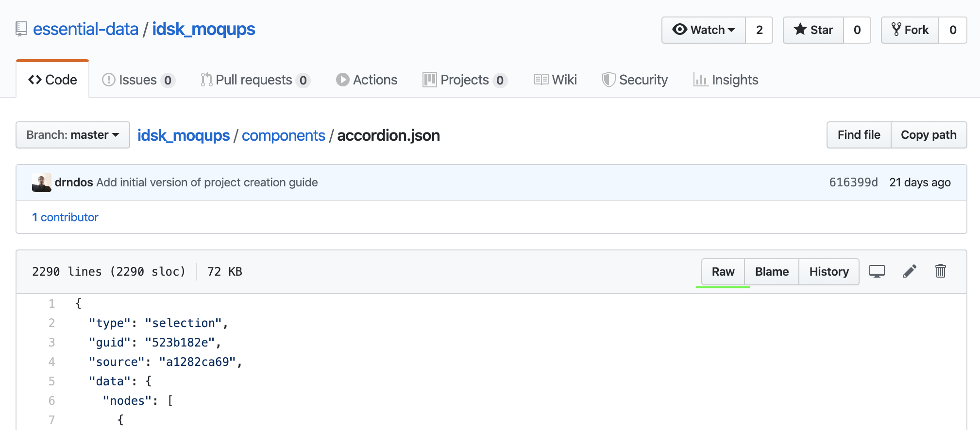Image resolution: width=980 pixels, height=430 pixels.
Task: Open the Insights tab
Action: (x=726, y=80)
